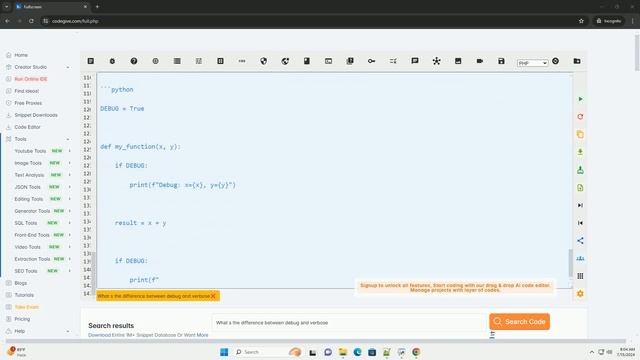
Task: Open Snippet Downloads in sidebar
Action: pyautogui.click(x=36, y=115)
